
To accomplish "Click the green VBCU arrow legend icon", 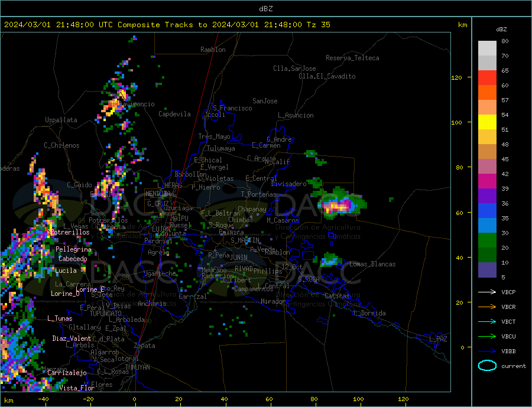I will (487, 337).
